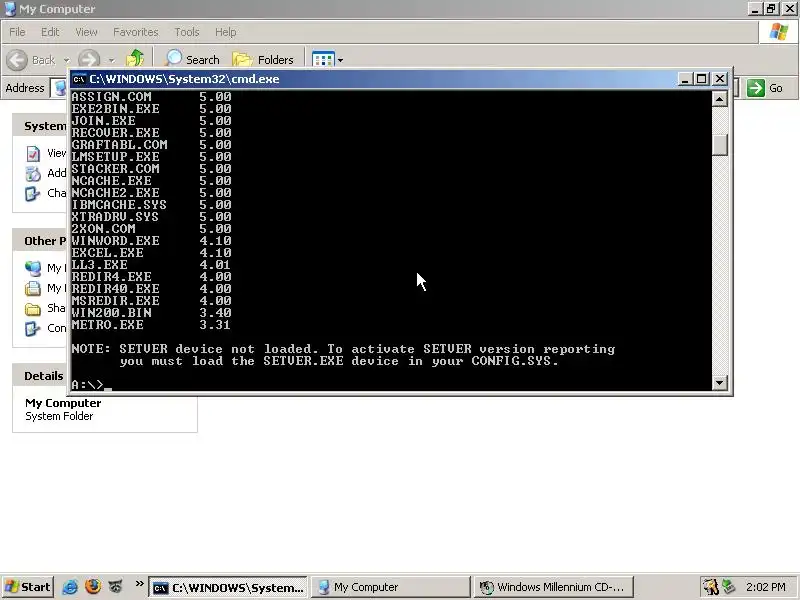This screenshot has height=600, width=800.
Task: Maximize the cmd.exe window
Action: [x=702, y=79]
